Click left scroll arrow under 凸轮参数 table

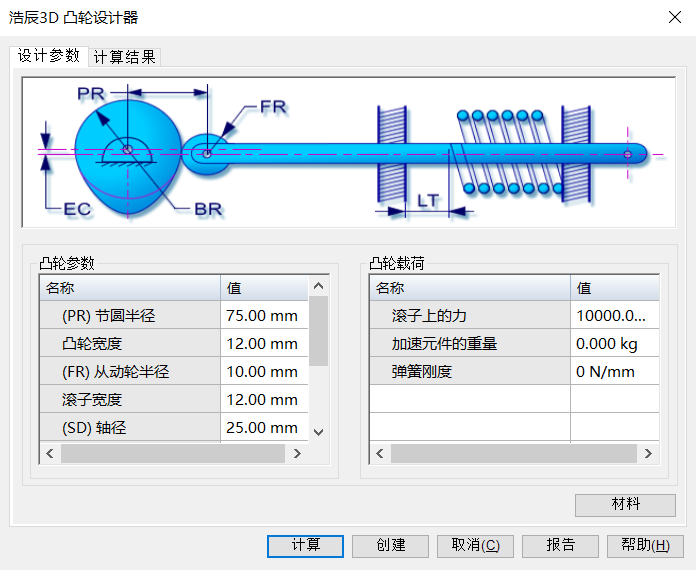50,453
